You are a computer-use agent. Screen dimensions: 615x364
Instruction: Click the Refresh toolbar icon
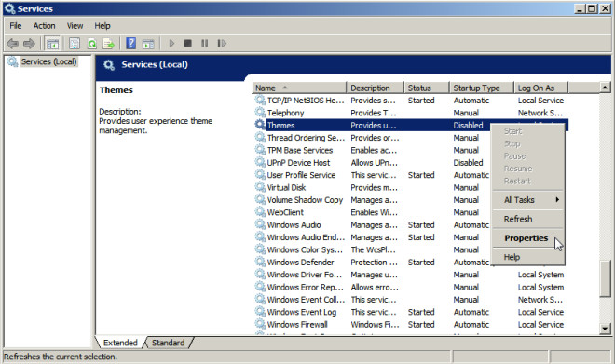click(x=91, y=44)
